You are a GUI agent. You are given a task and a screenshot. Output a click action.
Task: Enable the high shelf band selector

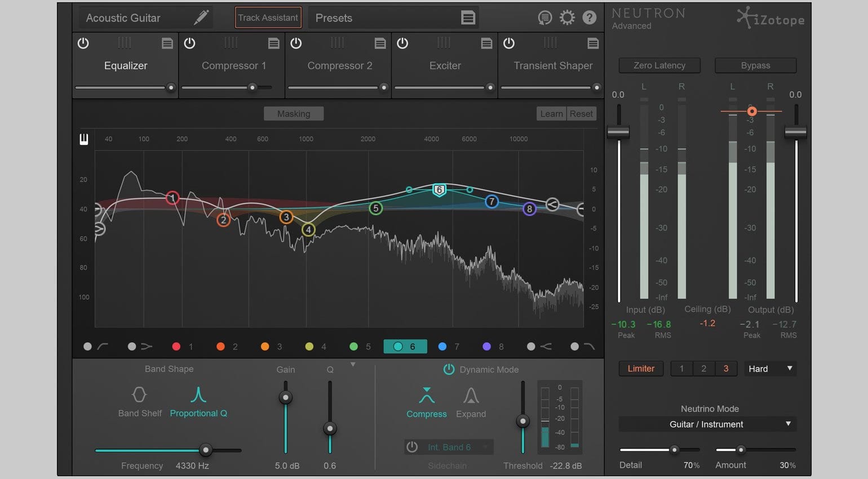(539, 347)
